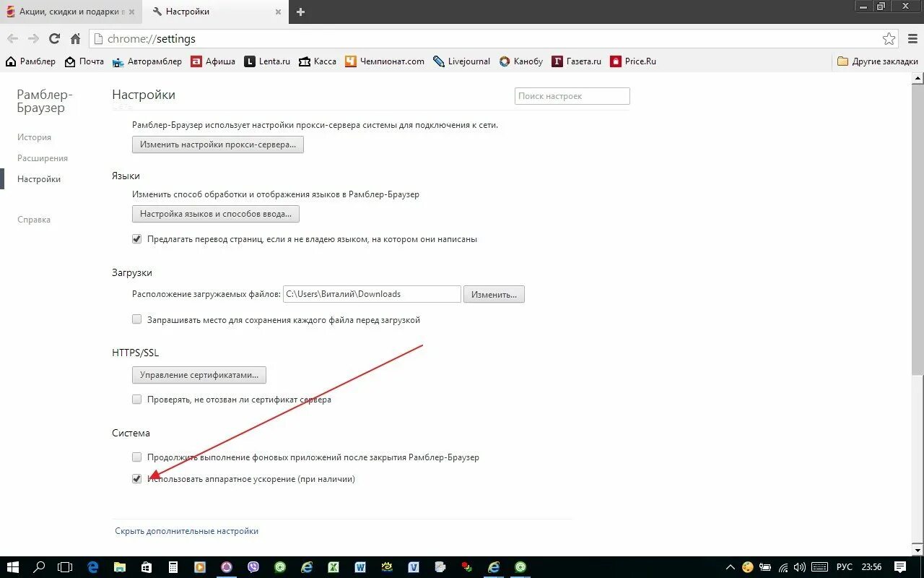Bookmark this page with the star icon
This screenshot has width=924, height=578.
click(x=889, y=39)
